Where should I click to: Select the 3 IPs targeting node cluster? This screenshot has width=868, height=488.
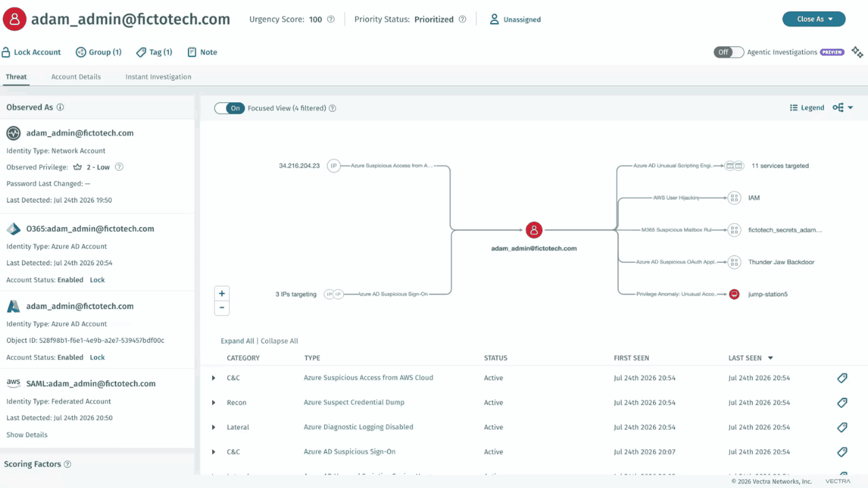click(334, 294)
